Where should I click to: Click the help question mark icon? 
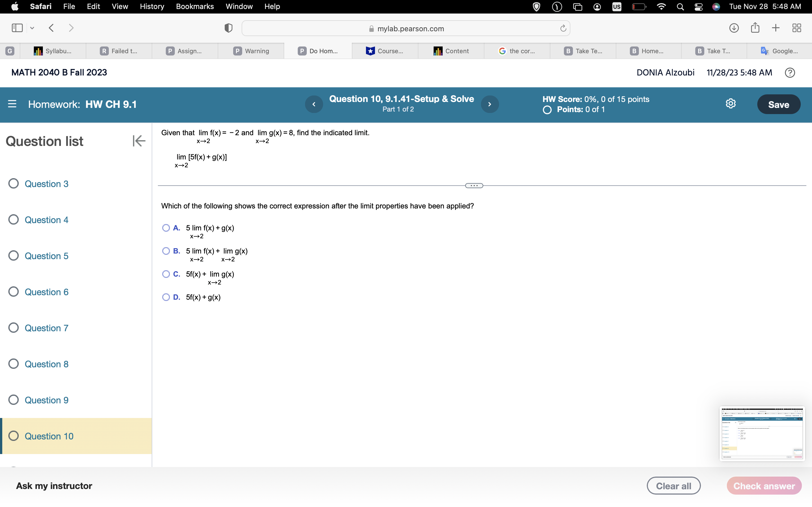[x=789, y=72]
